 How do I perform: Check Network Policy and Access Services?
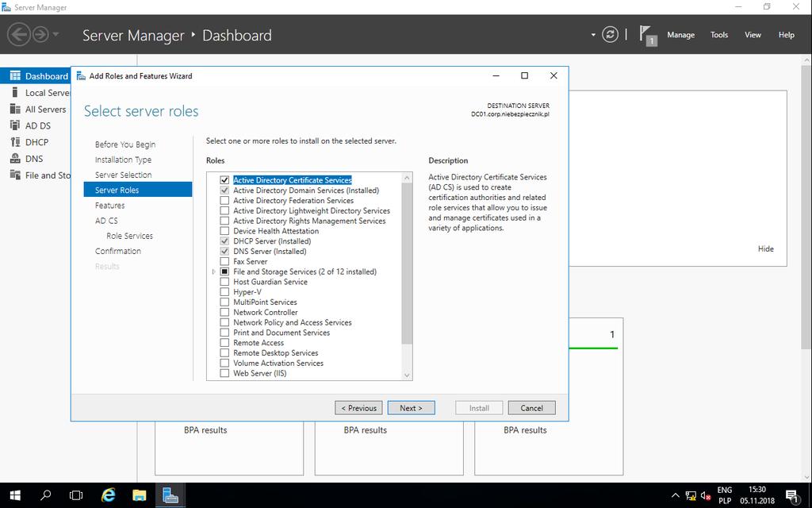click(x=224, y=322)
